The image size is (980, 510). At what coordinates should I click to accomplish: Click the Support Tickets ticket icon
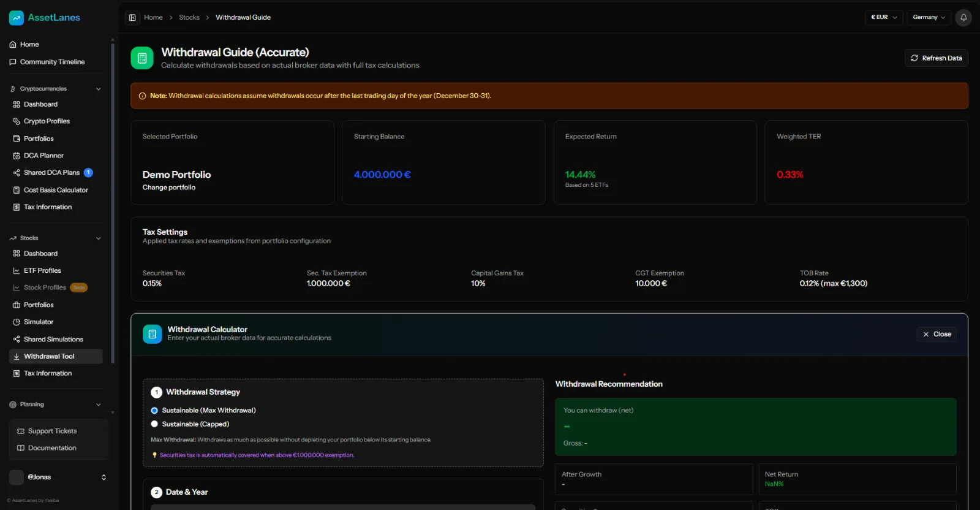[x=21, y=431]
